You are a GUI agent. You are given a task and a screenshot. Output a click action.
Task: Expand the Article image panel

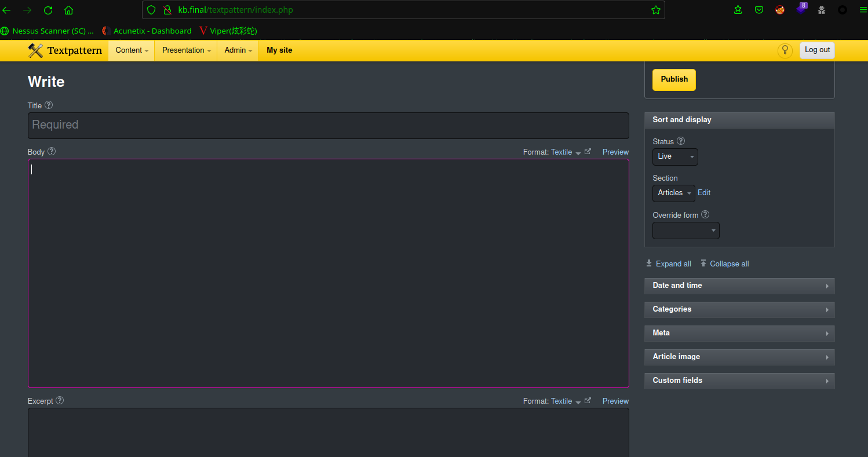coord(739,357)
